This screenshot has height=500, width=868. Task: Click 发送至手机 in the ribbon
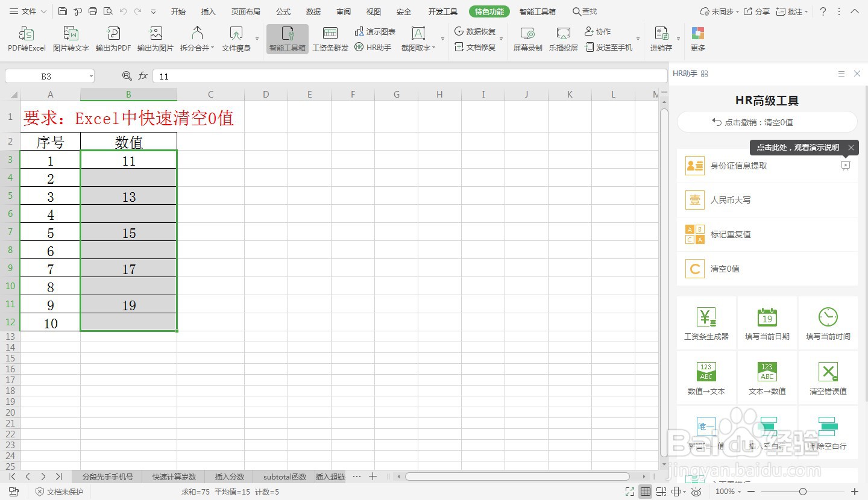609,47
